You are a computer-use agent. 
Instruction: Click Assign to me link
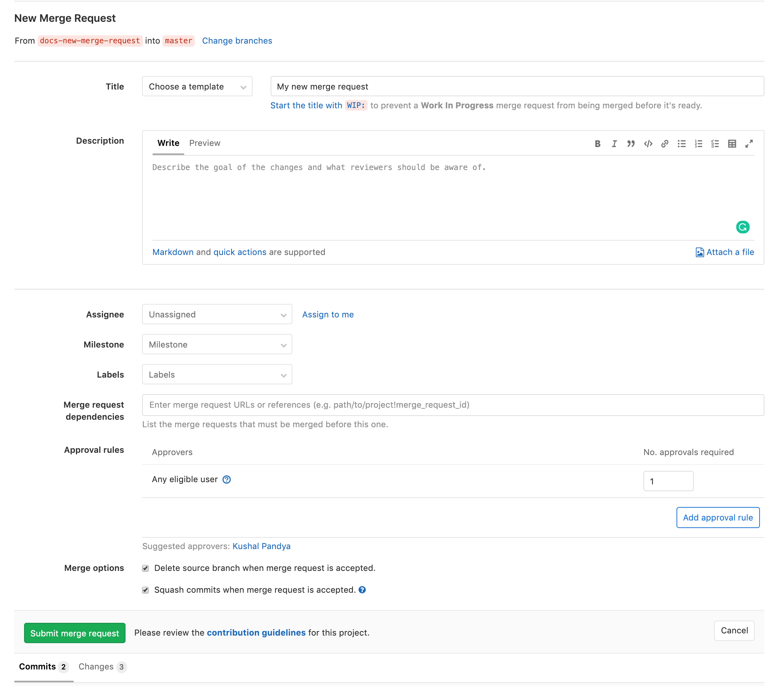(x=328, y=314)
